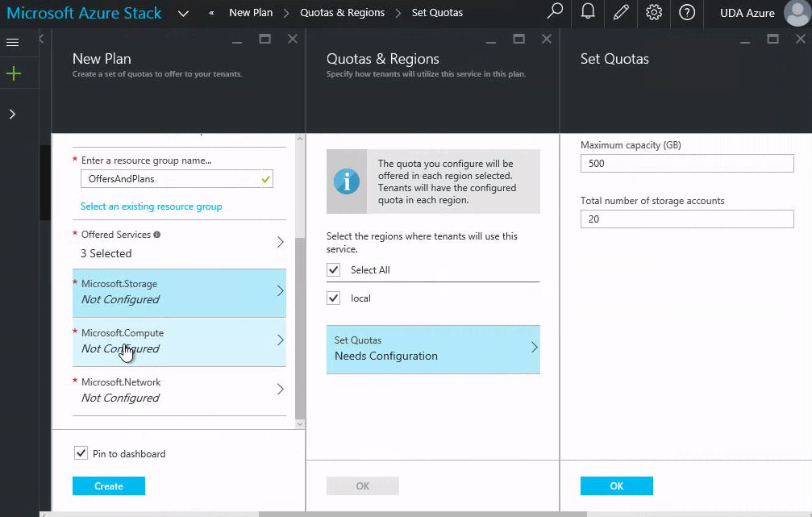Click the UDA Azure account avatar

pyautogui.click(x=796, y=13)
